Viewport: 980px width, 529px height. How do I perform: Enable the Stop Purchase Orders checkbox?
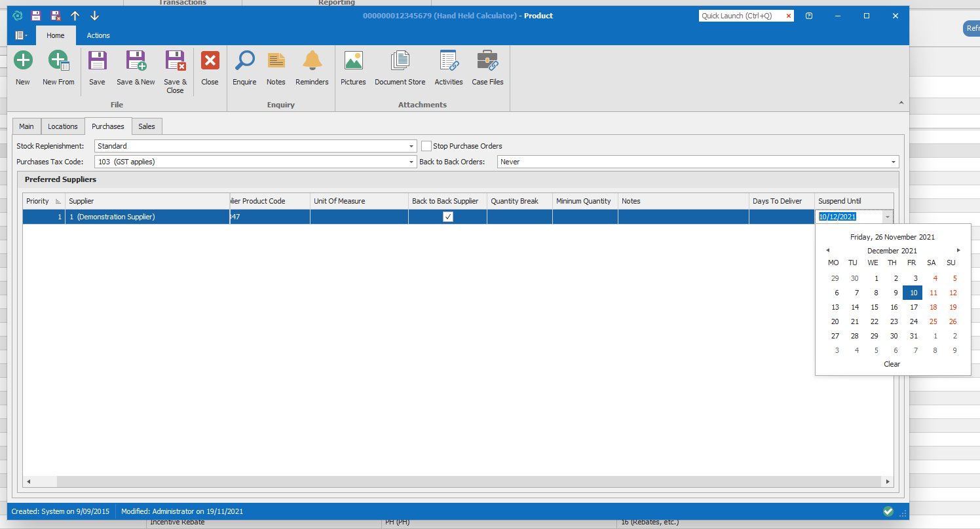[426, 146]
